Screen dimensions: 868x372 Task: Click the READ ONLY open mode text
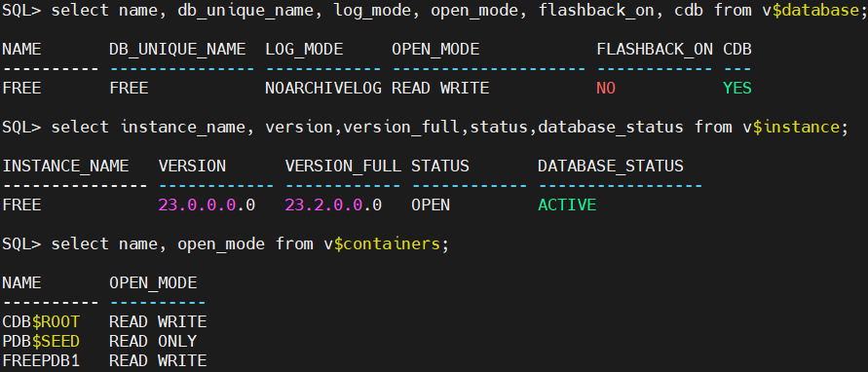click(x=153, y=342)
